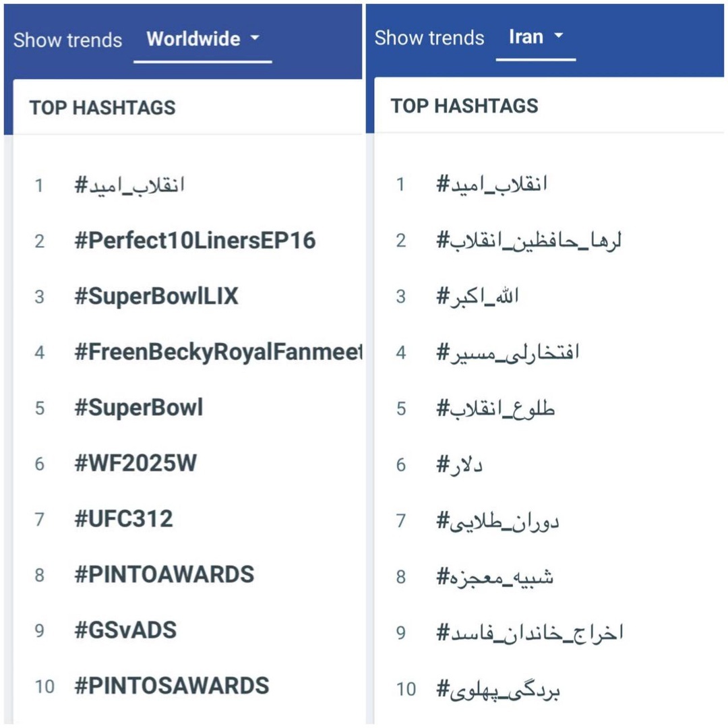This screenshot has width=728, height=728.
Task: Open the Iran trends location dropdown
Action: (x=536, y=37)
